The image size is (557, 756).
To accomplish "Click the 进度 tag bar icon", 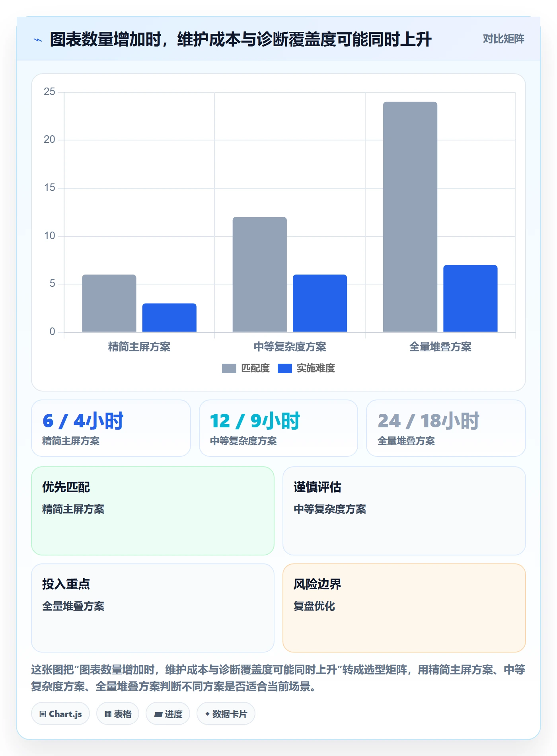I will coord(158,714).
